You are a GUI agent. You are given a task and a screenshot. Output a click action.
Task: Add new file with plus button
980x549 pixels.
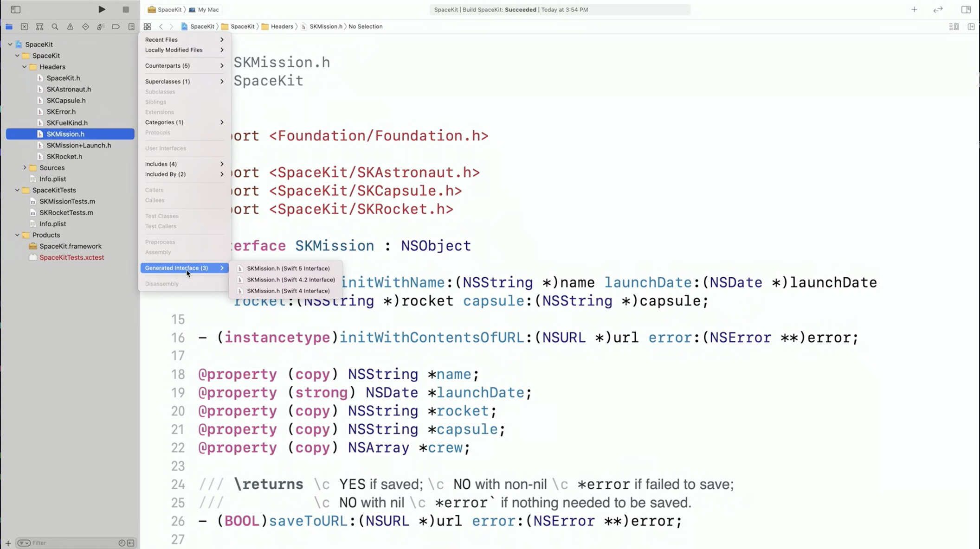(x=8, y=543)
